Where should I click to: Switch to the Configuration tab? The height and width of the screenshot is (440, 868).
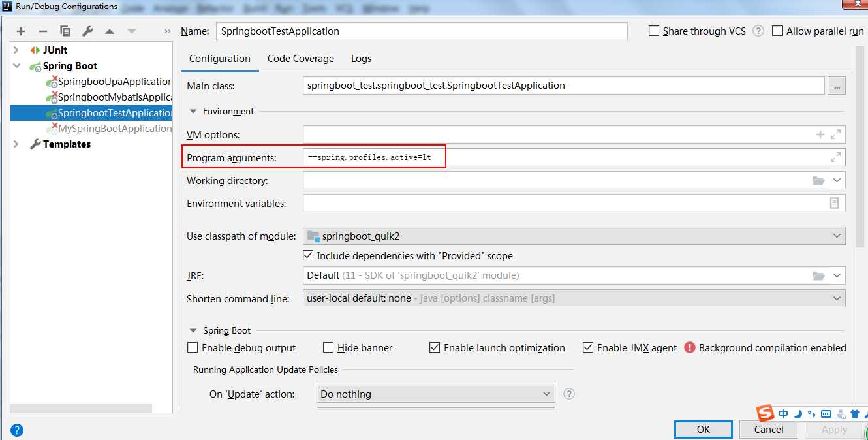click(x=220, y=58)
